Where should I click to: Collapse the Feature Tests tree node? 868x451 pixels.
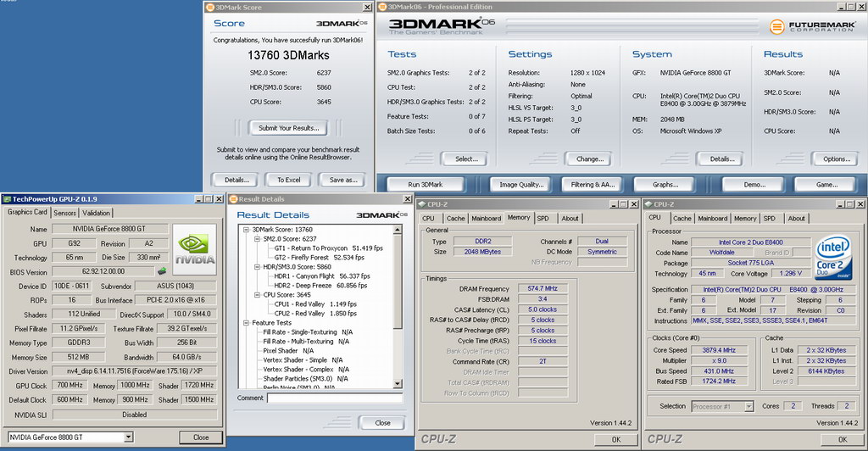[x=246, y=323]
